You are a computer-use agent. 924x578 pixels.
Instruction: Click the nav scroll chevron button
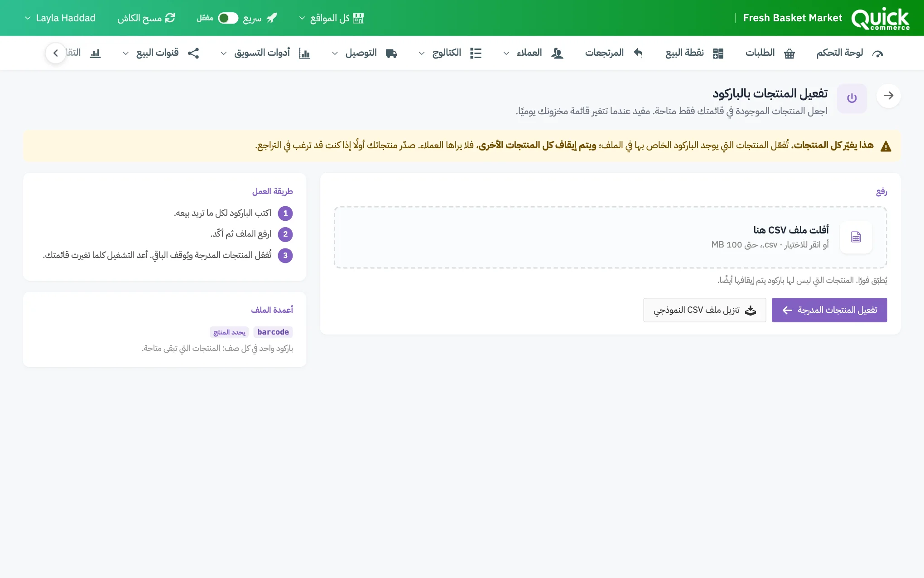click(x=56, y=53)
